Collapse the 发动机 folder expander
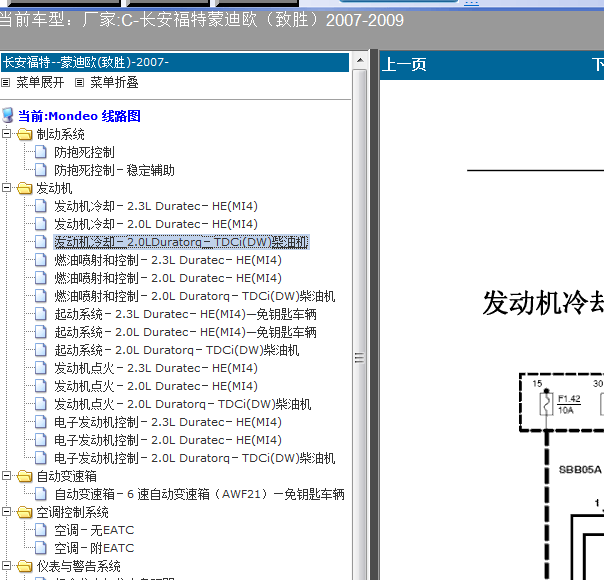The image size is (604, 580). [6, 188]
